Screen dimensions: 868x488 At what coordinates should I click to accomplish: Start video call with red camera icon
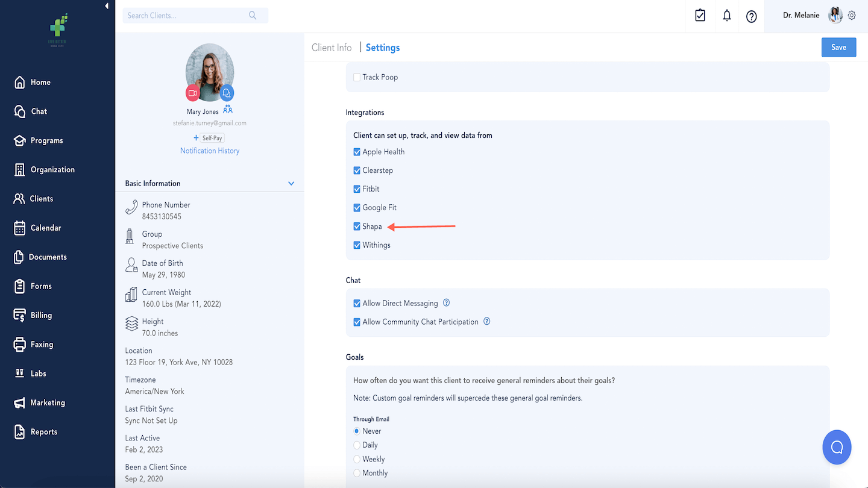[x=193, y=93]
